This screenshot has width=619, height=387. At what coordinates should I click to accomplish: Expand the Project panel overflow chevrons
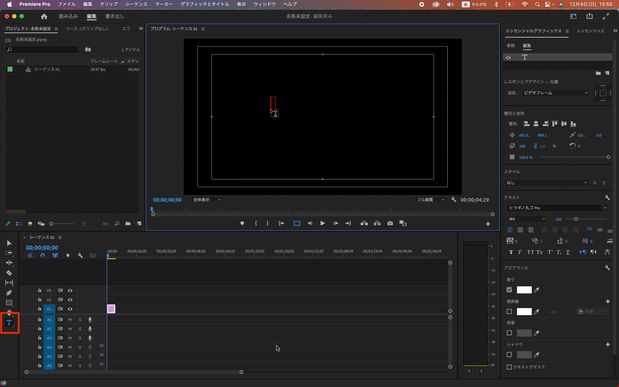(x=141, y=28)
